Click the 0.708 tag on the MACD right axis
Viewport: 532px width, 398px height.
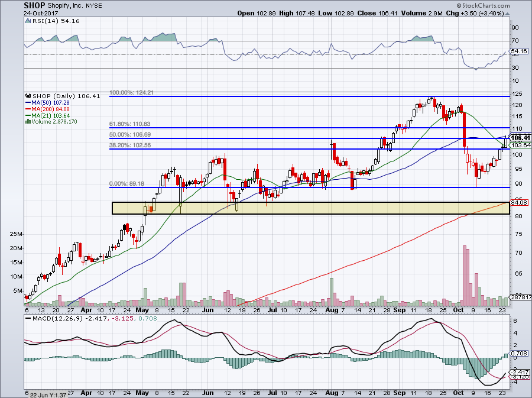[520, 353]
